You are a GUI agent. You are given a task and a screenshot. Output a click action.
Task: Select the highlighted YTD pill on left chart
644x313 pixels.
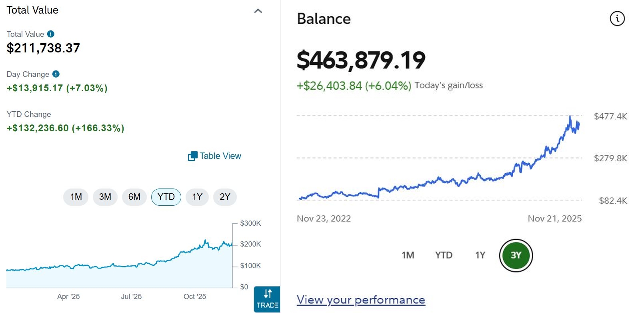click(166, 197)
